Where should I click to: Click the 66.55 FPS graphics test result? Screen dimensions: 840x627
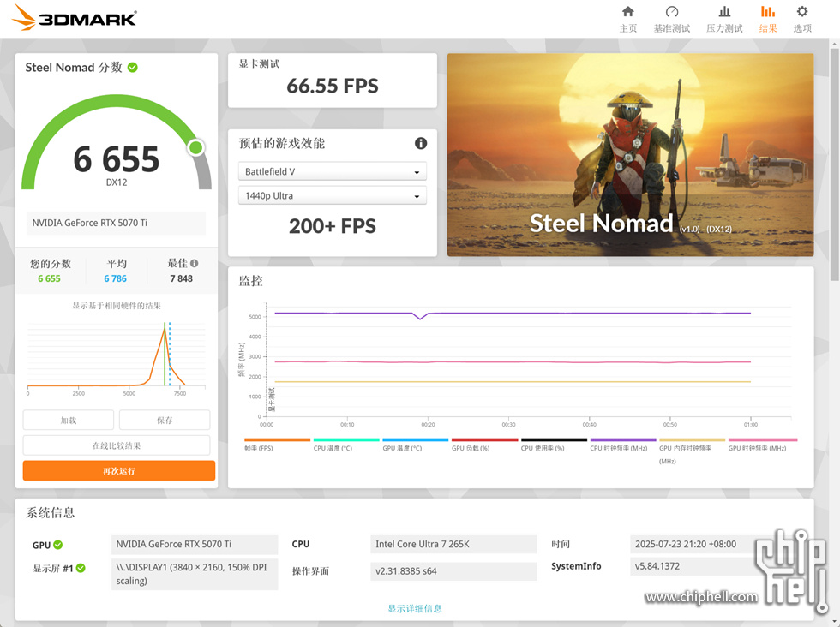[333, 86]
